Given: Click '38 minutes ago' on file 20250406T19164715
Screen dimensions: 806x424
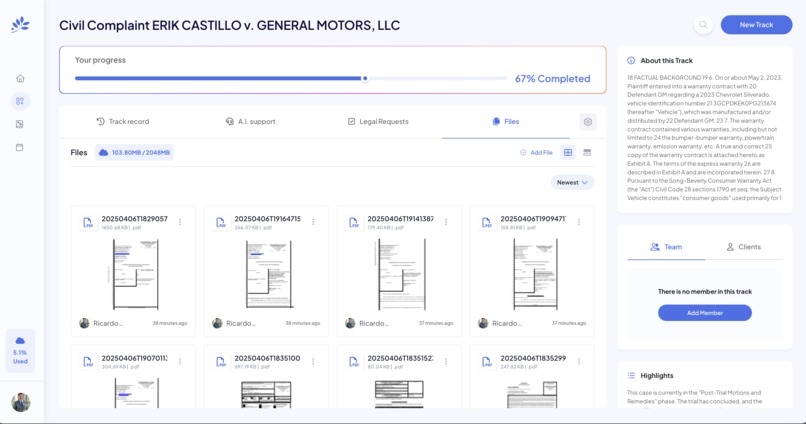Looking at the screenshot, I should coord(303,323).
